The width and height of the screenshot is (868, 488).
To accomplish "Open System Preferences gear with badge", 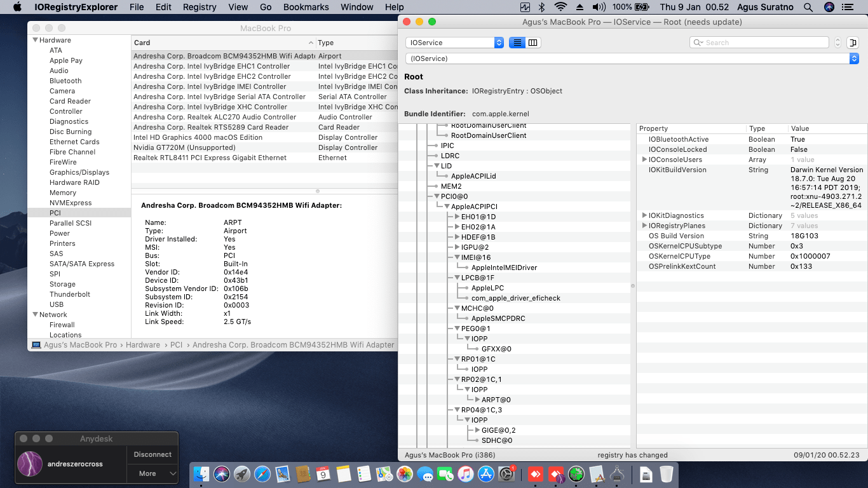I will click(506, 474).
